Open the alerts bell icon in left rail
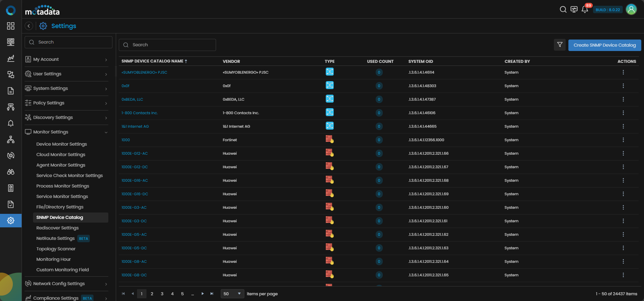The width and height of the screenshot is (644, 301). click(x=11, y=123)
